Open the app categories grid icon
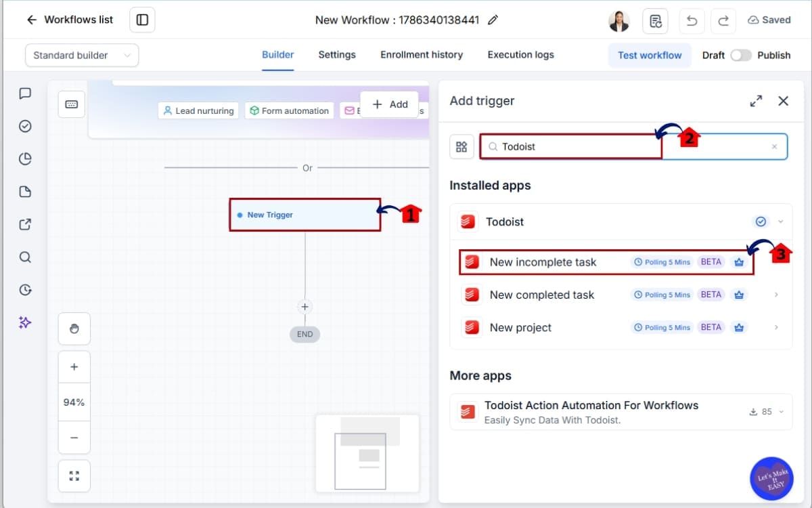This screenshot has height=508, width=812. click(461, 146)
